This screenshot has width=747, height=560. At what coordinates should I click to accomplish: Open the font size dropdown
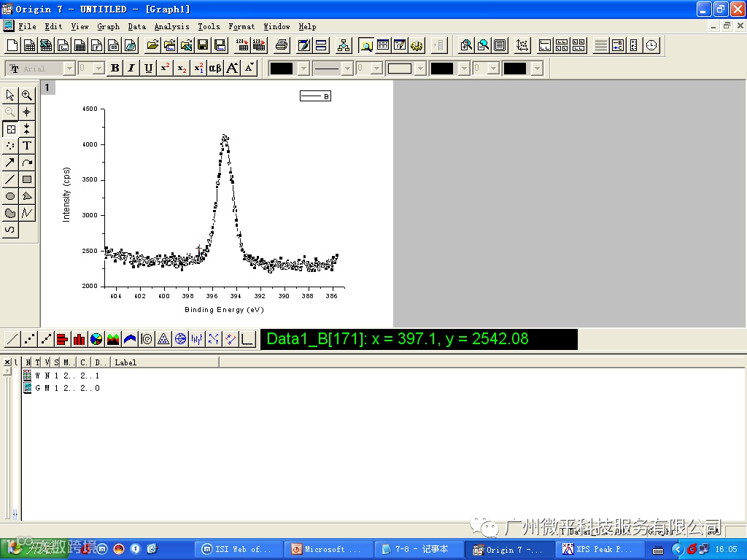(x=98, y=69)
